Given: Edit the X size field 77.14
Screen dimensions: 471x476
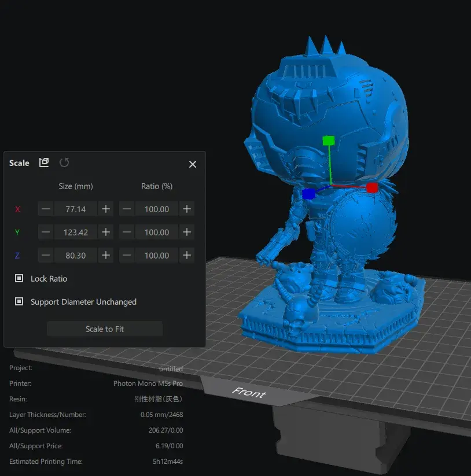Looking at the screenshot, I should 76,209.
